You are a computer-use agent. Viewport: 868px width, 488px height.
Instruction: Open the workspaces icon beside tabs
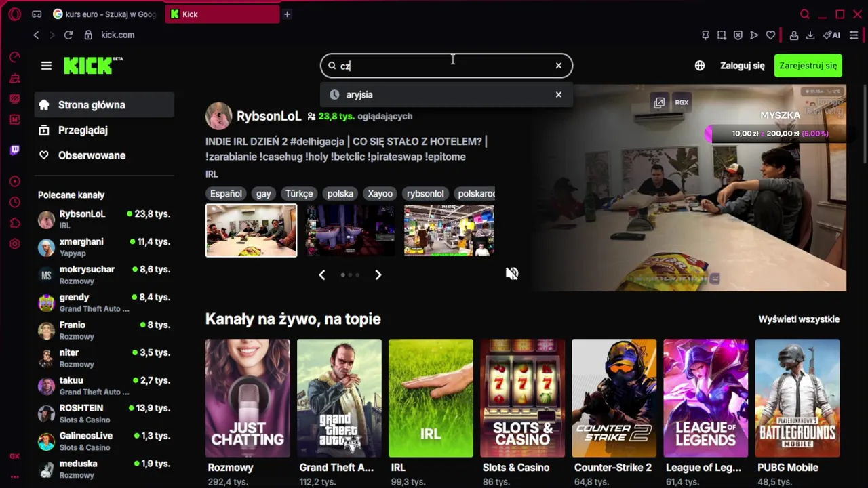click(x=37, y=14)
